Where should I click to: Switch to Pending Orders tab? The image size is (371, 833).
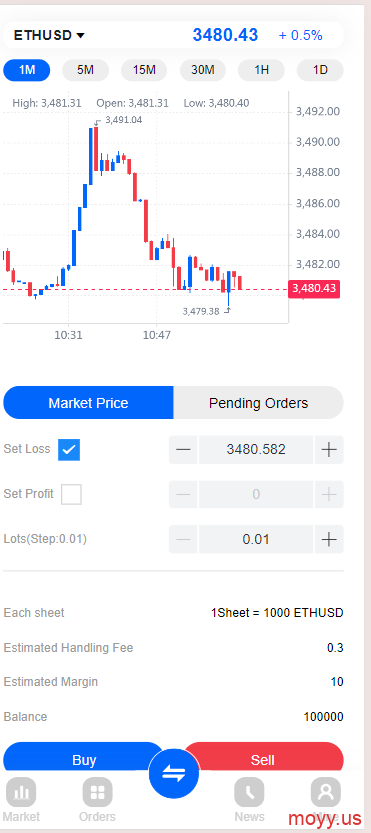coord(258,403)
